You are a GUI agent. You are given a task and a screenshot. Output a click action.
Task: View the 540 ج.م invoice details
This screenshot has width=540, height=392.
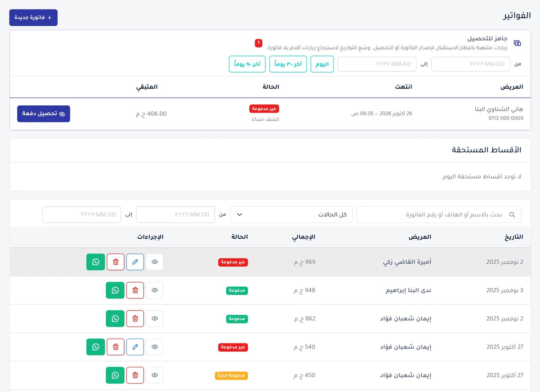(x=155, y=347)
